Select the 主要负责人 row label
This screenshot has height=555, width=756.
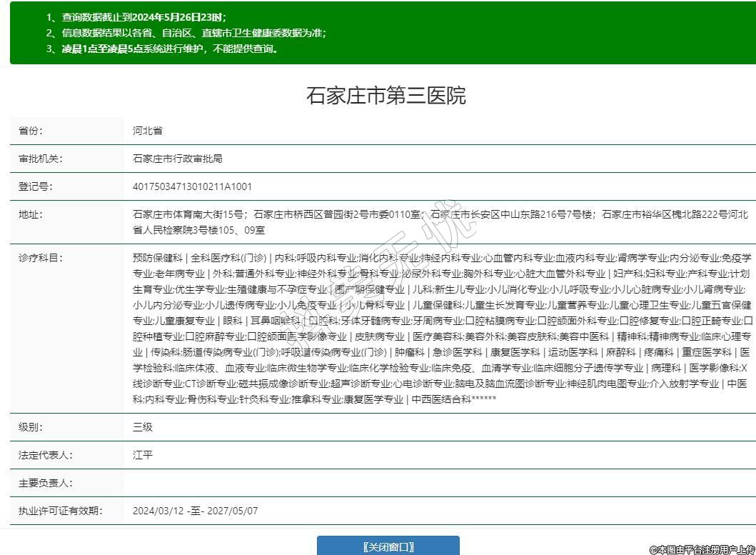[45, 483]
